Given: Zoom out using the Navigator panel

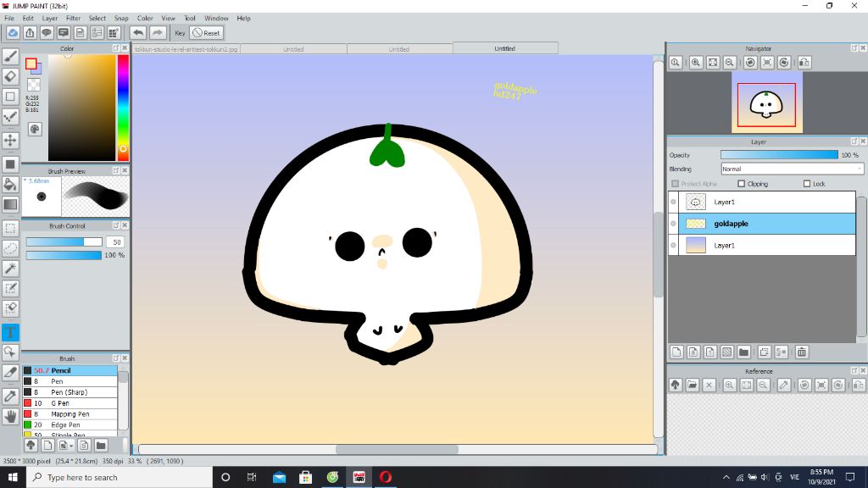Looking at the screenshot, I should [730, 63].
